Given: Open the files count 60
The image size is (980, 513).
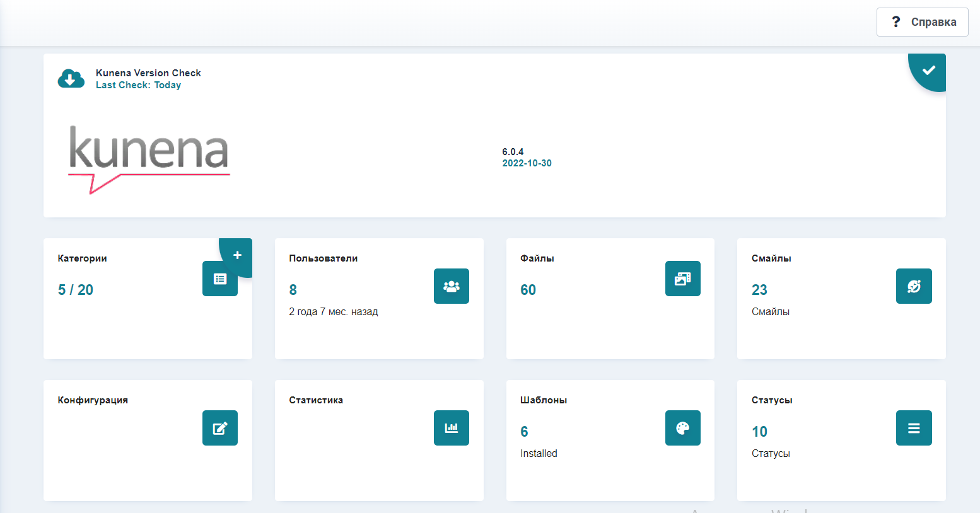Looking at the screenshot, I should [528, 290].
